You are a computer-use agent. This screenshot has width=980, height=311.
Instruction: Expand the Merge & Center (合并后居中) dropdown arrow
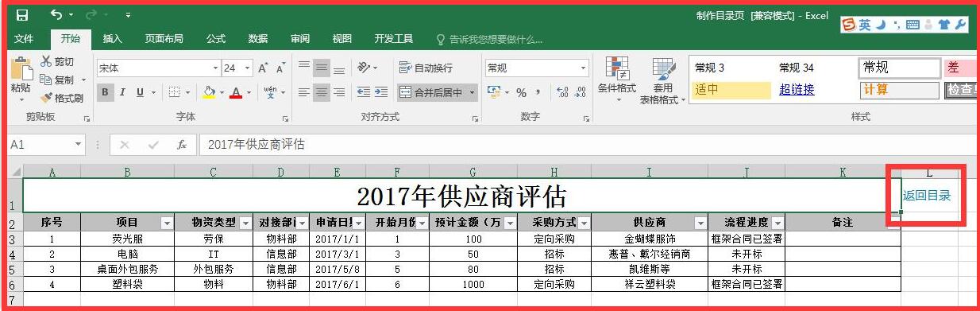coord(473,92)
